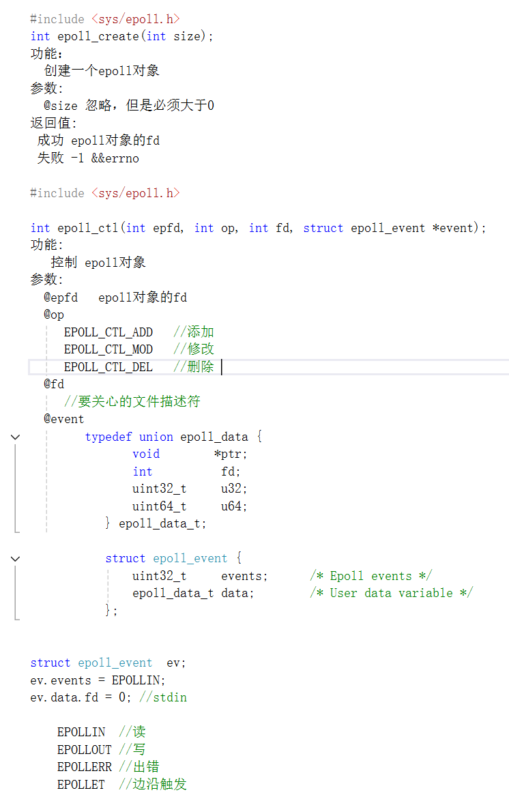Click the @fd parameter label
The width and height of the screenshot is (509, 812).
(54, 384)
